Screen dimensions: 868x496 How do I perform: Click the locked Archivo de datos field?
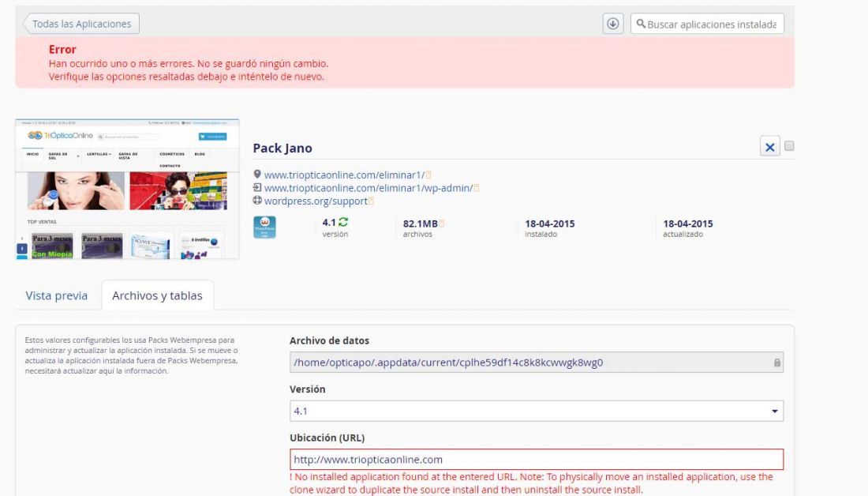click(x=537, y=363)
